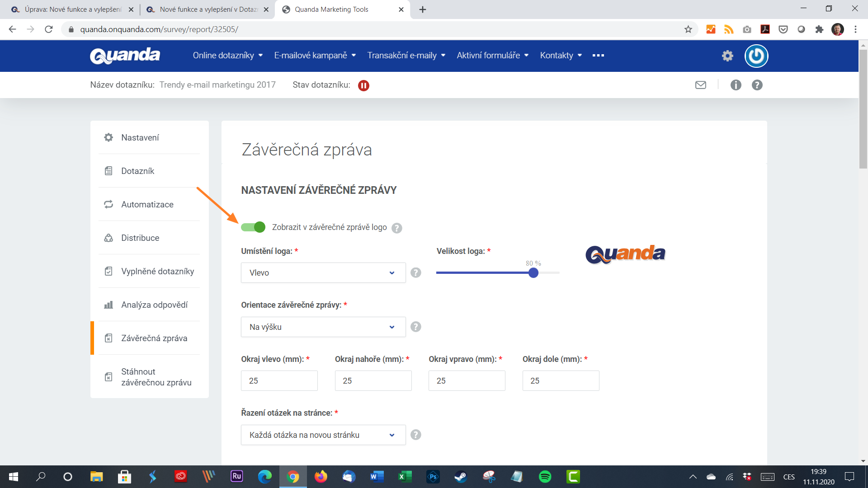Click the Okraj nahoře input field

click(373, 380)
